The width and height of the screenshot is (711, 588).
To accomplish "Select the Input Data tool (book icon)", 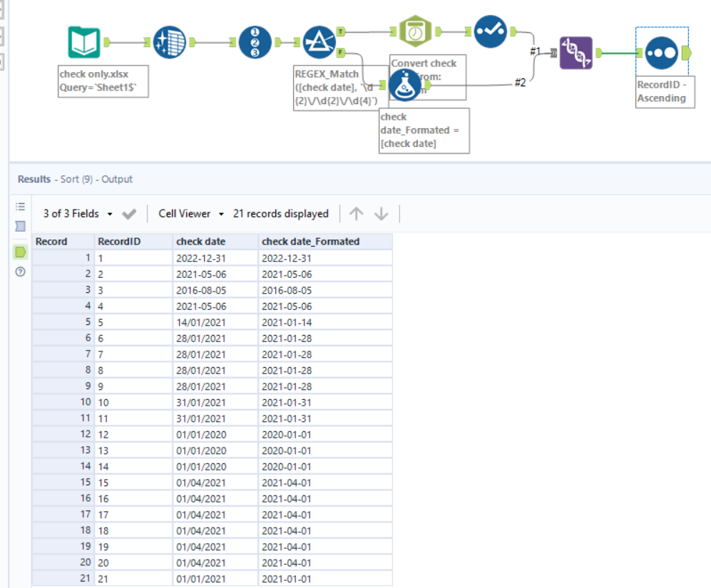I will [x=84, y=43].
